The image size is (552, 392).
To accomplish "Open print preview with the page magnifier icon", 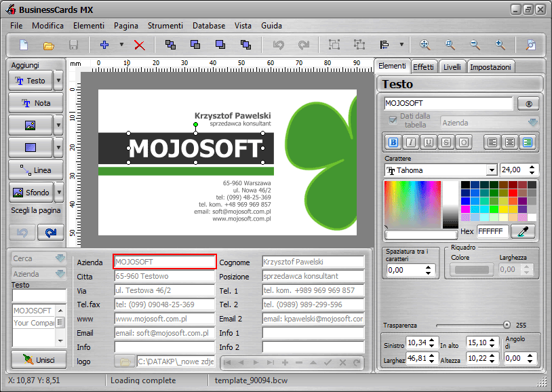I will 530,45.
